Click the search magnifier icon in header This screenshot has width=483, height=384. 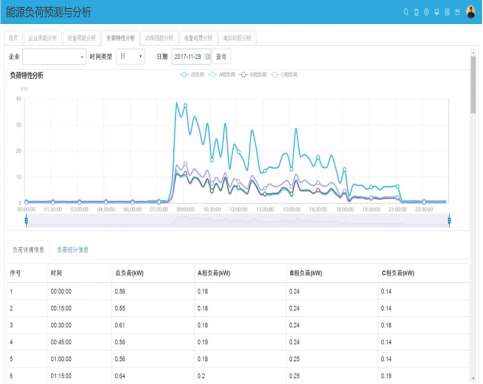(x=406, y=12)
